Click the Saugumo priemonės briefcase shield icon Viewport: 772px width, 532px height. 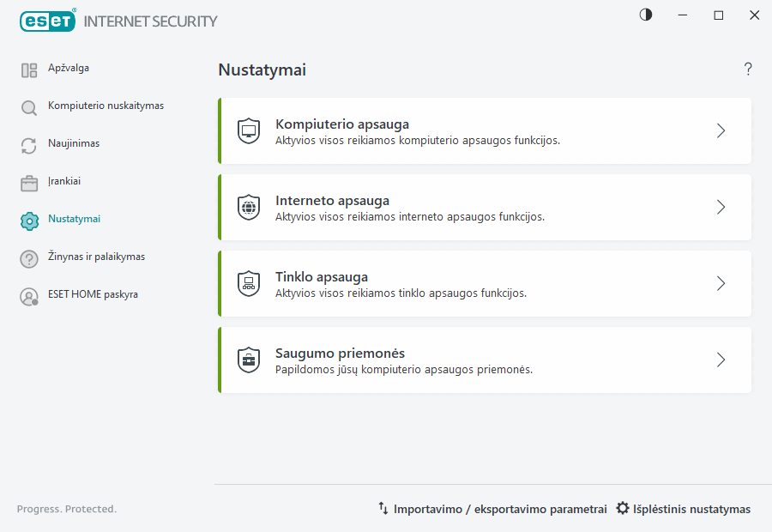click(249, 360)
